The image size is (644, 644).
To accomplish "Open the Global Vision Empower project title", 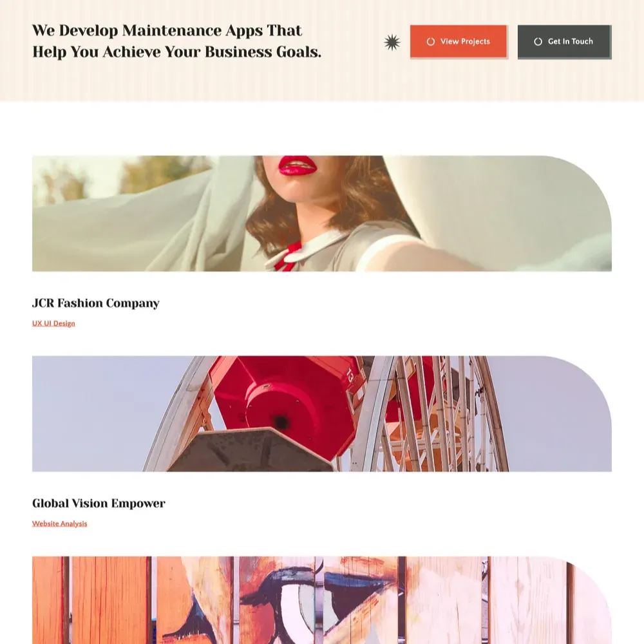I will click(99, 503).
